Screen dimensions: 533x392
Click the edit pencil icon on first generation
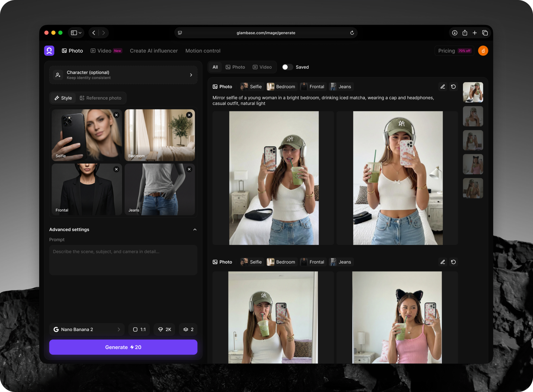coord(443,87)
